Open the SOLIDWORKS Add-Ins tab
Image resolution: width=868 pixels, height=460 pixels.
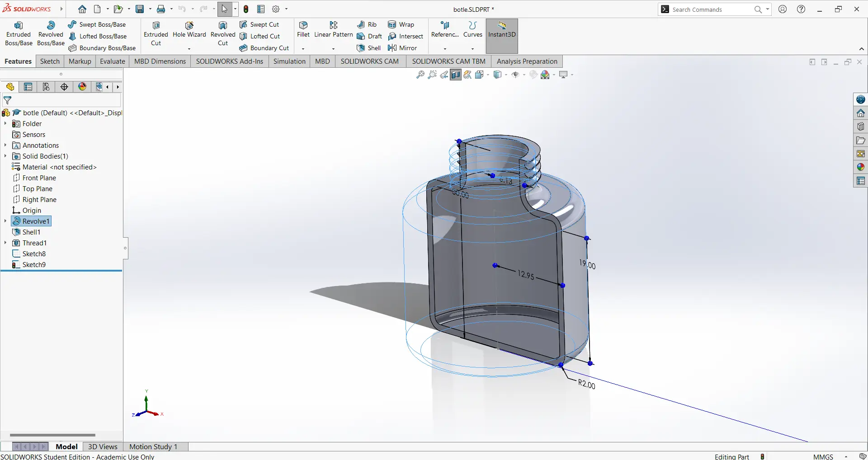coord(230,61)
